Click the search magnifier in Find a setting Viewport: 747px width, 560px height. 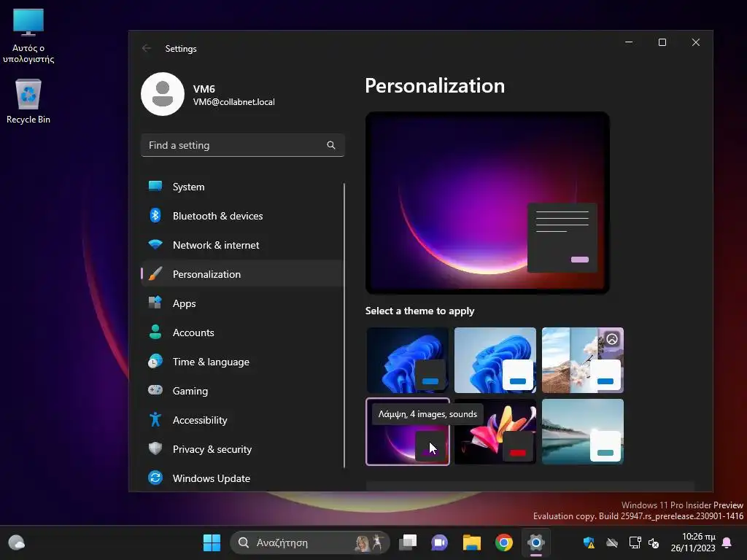[x=331, y=145]
